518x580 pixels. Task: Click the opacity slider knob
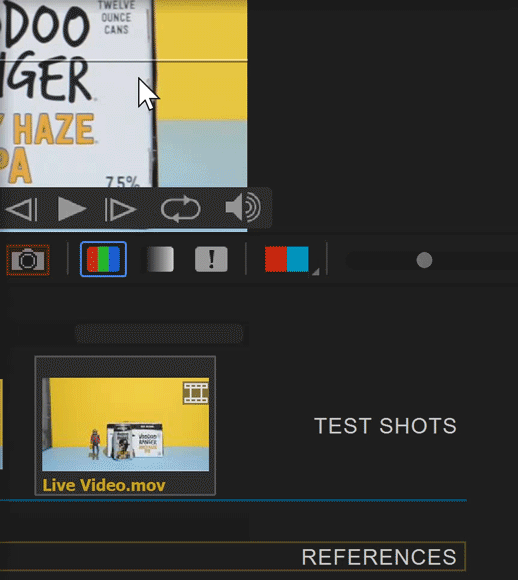[x=424, y=260]
